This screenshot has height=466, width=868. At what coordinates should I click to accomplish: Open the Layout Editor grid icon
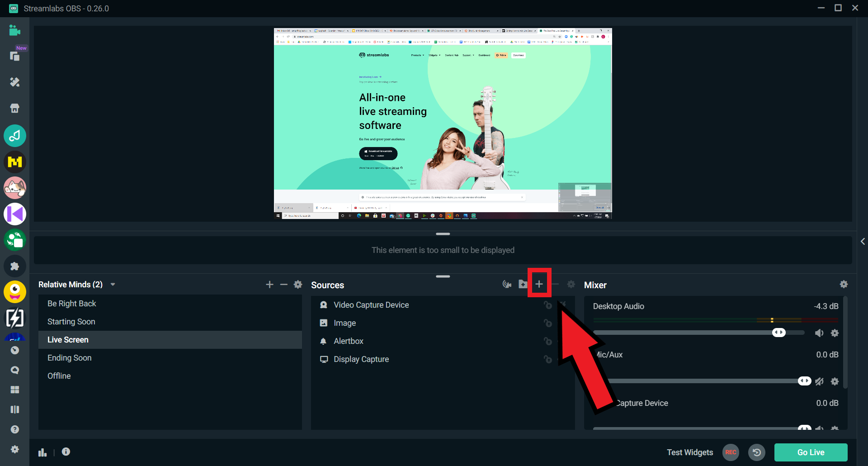click(15, 390)
